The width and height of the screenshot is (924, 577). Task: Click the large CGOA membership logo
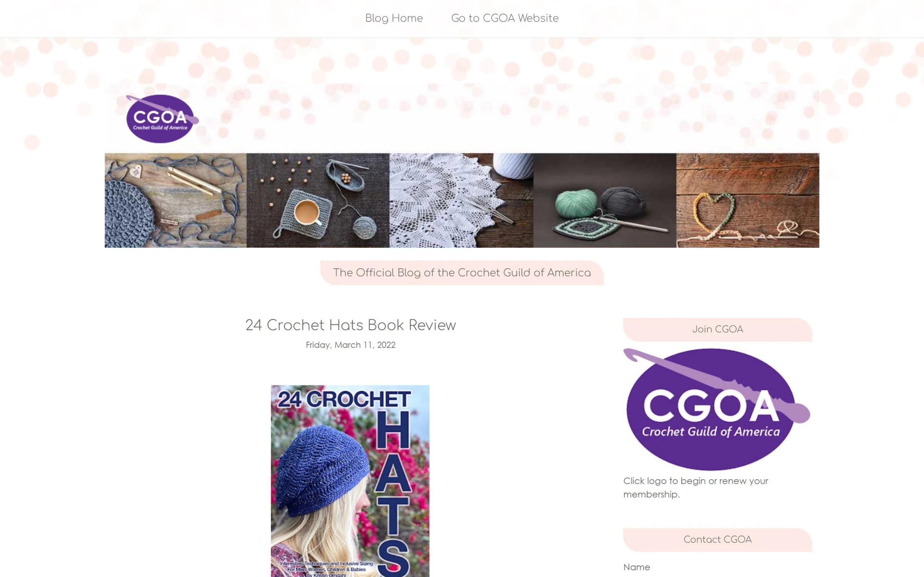(716, 409)
